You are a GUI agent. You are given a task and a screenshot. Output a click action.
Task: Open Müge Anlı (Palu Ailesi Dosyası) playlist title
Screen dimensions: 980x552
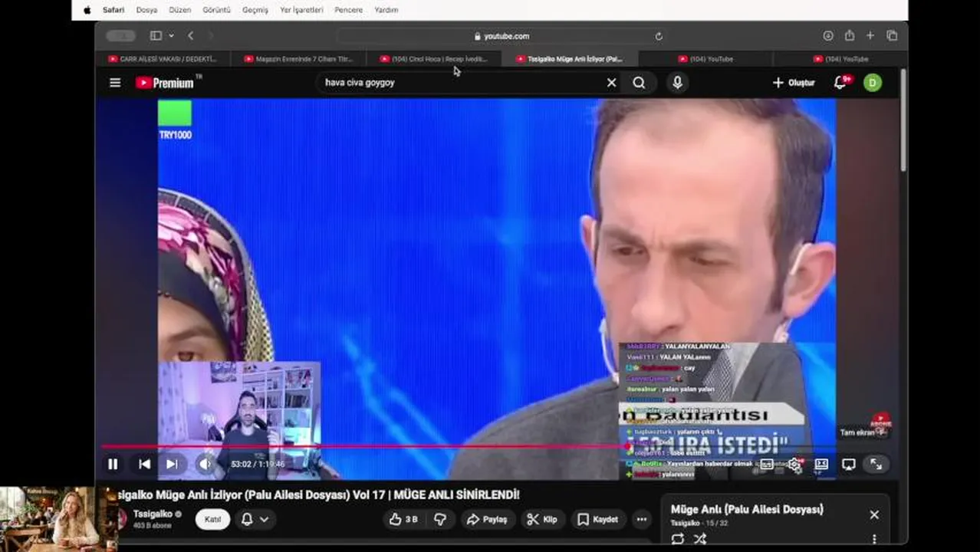point(747,509)
